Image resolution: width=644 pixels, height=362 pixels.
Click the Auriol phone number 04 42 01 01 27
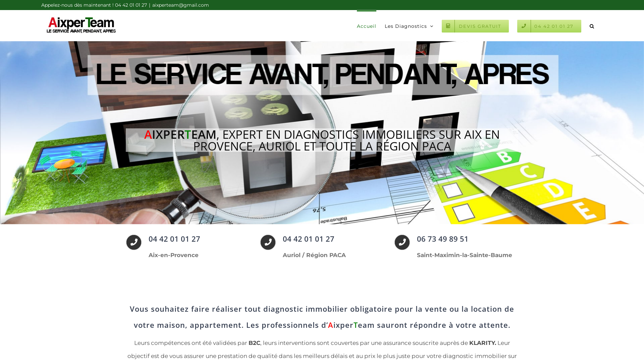[308, 239]
